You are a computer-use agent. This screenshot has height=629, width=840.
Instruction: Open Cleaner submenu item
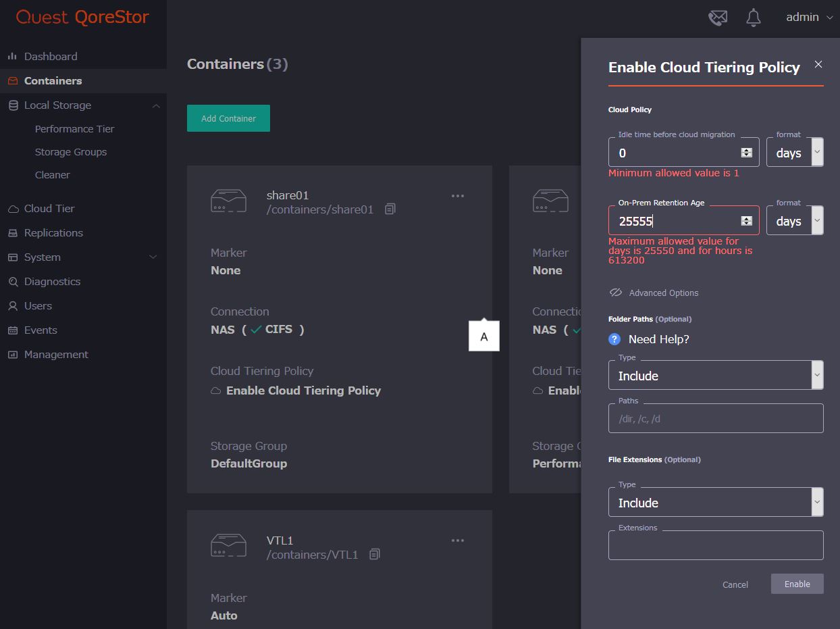(x=53, y=175)
